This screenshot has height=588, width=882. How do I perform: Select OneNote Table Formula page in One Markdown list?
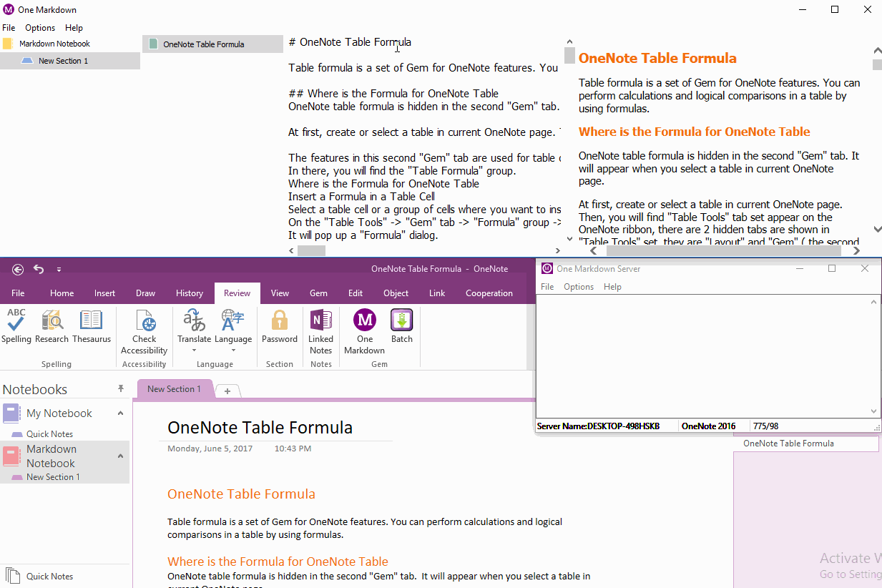[212, 44]
